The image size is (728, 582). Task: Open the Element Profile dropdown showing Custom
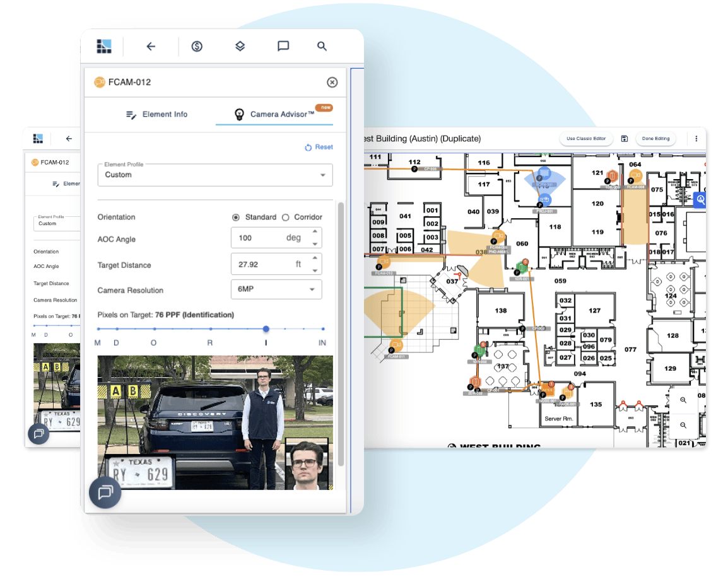point(214,175)
